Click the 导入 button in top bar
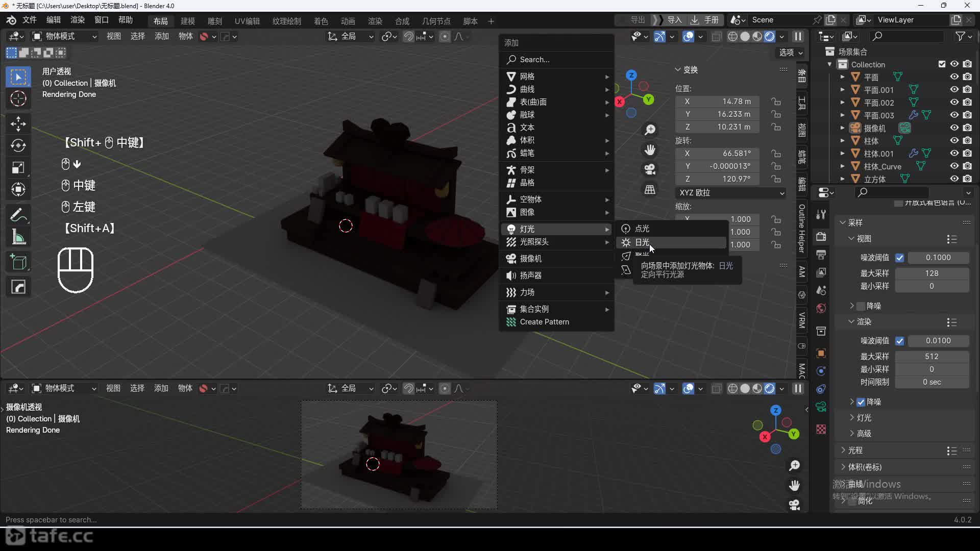The width and height of the screenshot is (980, 551). pos(674,20)
